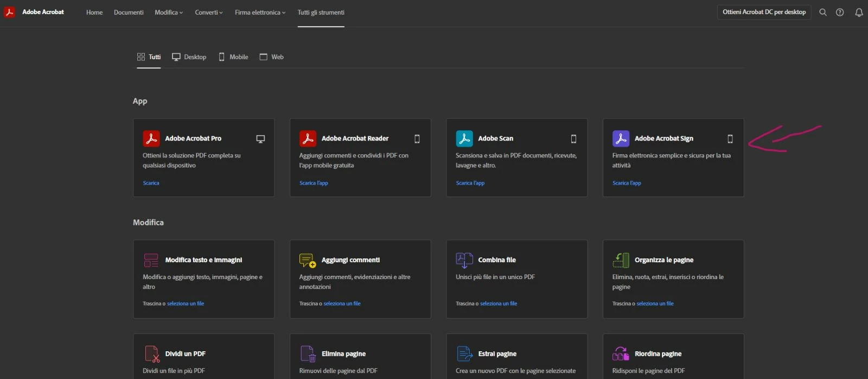Click the Adobe Acrobat Sign title text
Screen dimensions: 868x379
[664, 138]
